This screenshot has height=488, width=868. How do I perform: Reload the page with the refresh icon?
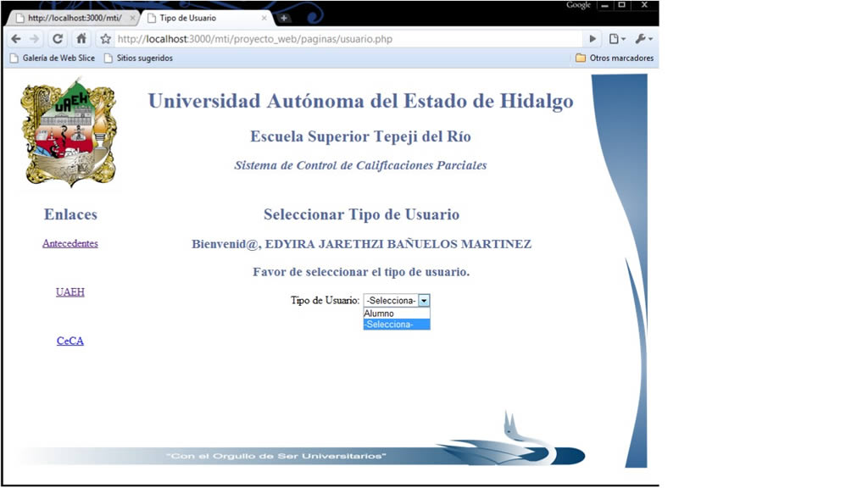[x=58, y=39]
